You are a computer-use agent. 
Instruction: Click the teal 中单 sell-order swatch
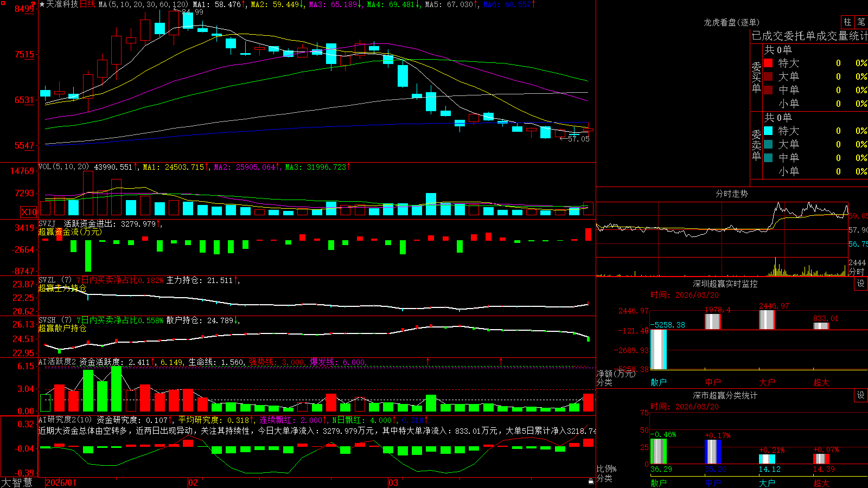pyautogui.click(x=768, y=158)
